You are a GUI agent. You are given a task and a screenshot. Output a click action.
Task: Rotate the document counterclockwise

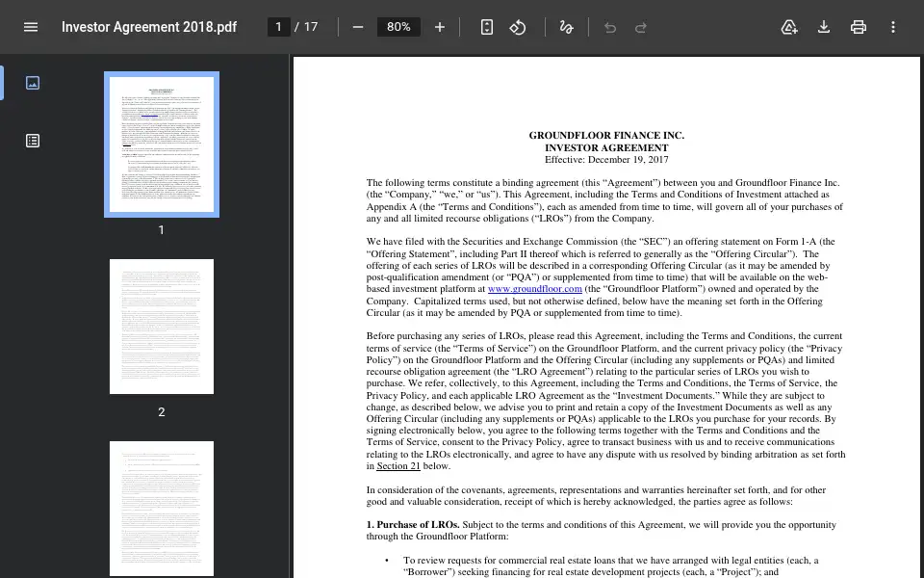tap(518, 27)
